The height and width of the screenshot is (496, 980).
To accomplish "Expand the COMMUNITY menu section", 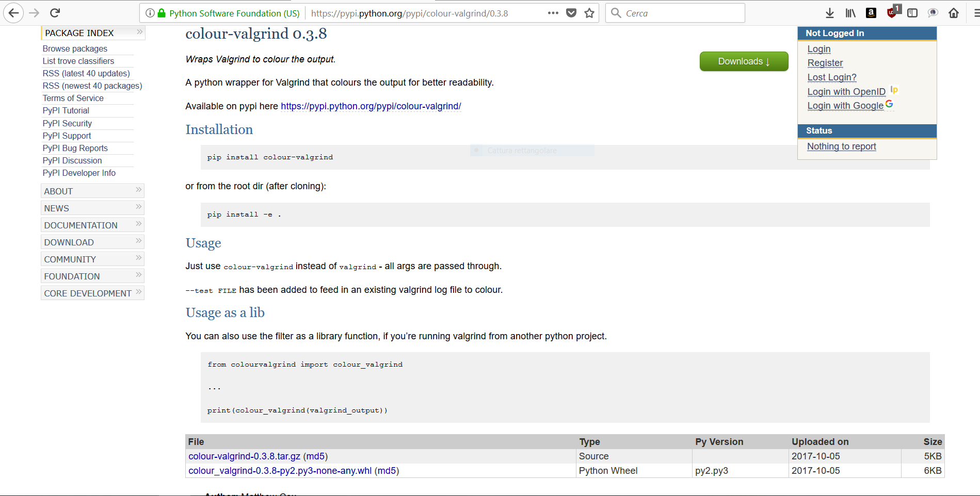I will (92, 259).
